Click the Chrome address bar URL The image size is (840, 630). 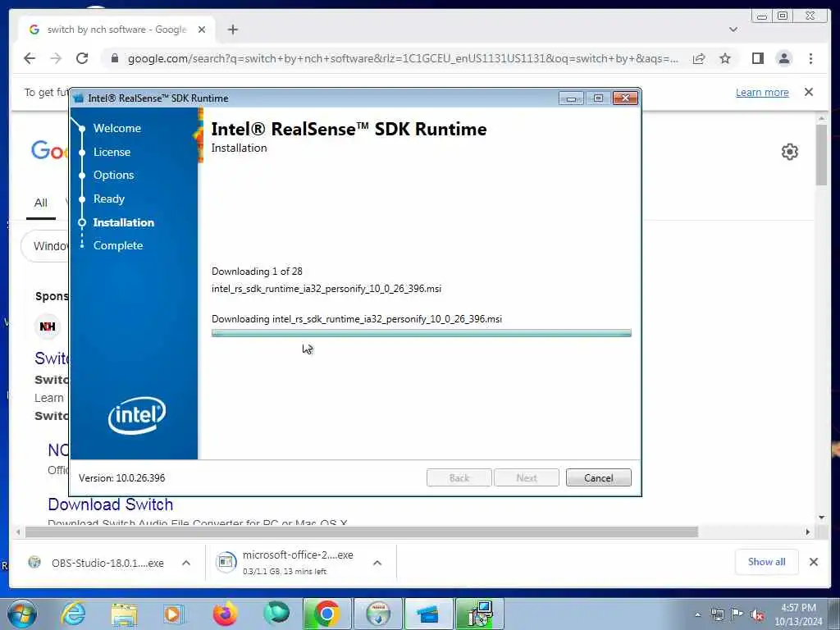[x=402, y=58]
